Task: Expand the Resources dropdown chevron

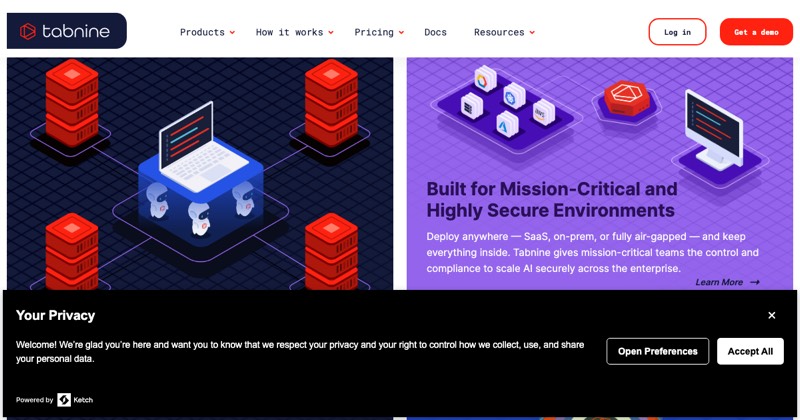Action: [x=532, y=33]
